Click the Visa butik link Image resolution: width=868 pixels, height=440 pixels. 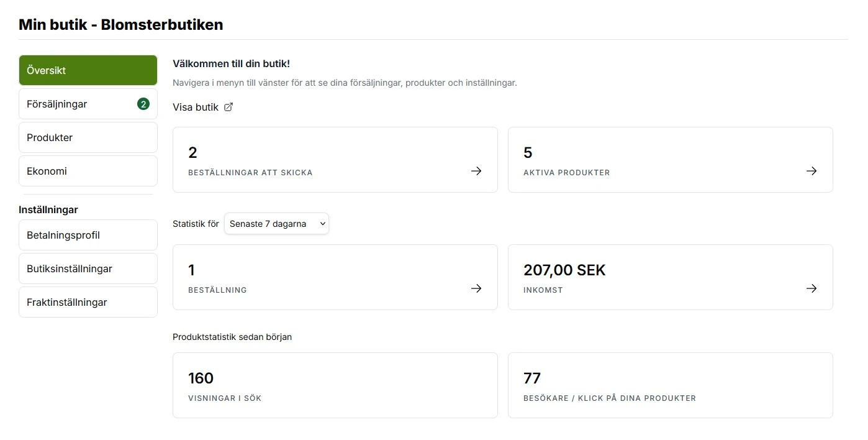click(x=196, y=106)
